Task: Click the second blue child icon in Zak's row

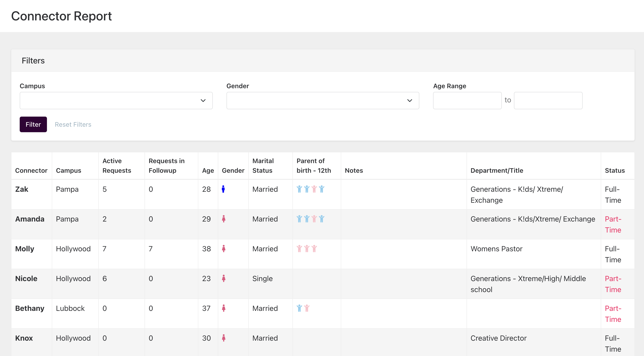Action: [307, 189]
